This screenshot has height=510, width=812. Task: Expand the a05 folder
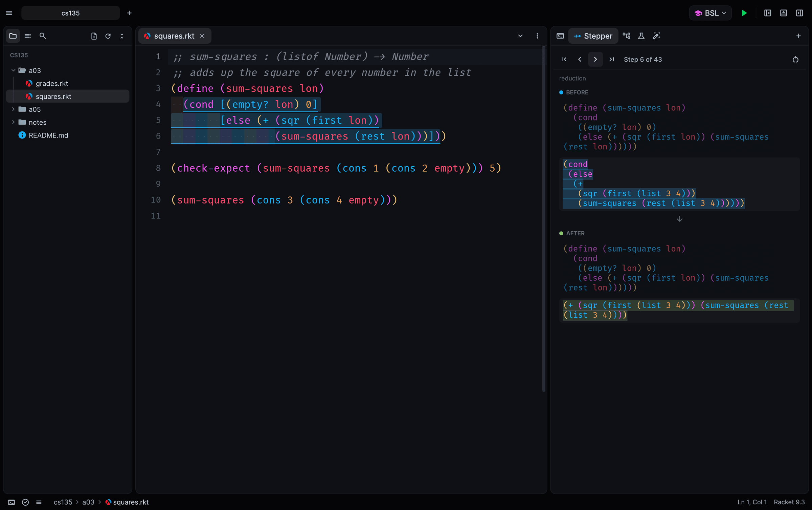pos(14,109)
